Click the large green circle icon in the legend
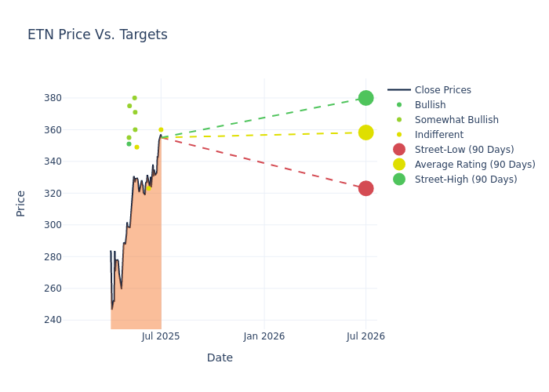This screenshot has height=392, width=549. pyautogui.click(x=399, y=180)
